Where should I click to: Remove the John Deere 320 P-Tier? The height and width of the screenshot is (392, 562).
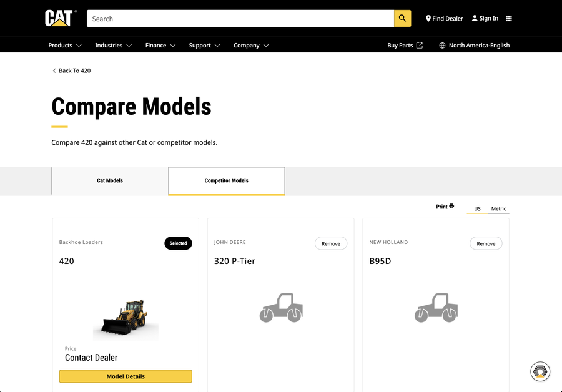click(331, 243)
